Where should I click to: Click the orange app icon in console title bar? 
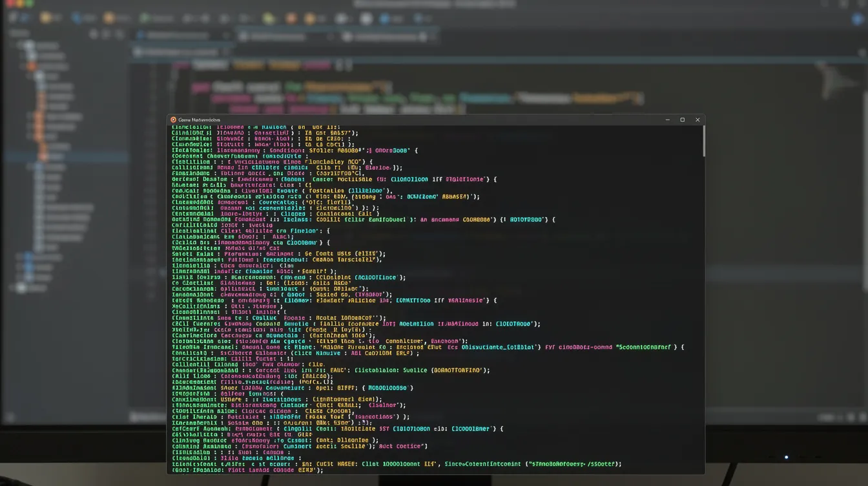point(173,120)
